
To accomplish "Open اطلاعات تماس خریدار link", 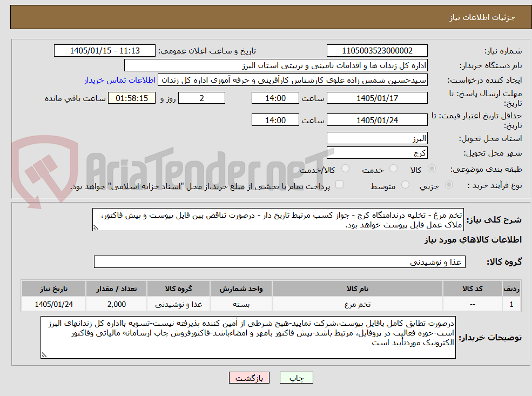I will [120, 80].
